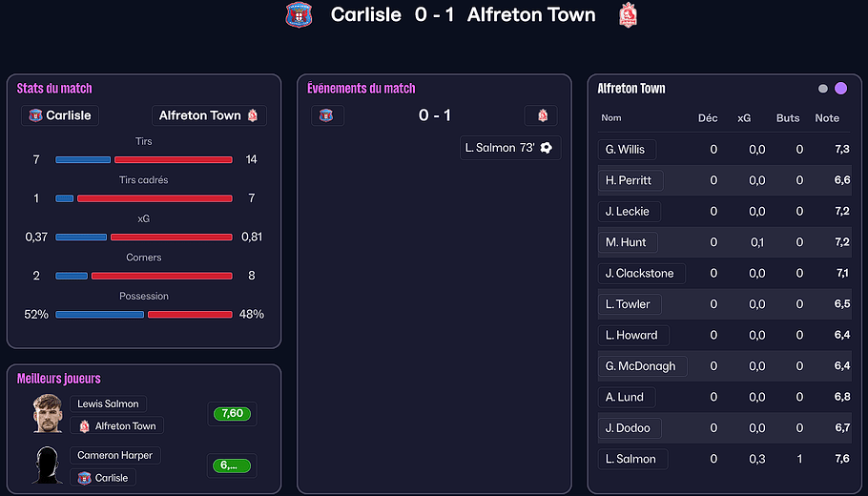868x496 pixels.
Task: Click Lewis Salmon's green 7,60 rating badge
Action: click(232, 414)
